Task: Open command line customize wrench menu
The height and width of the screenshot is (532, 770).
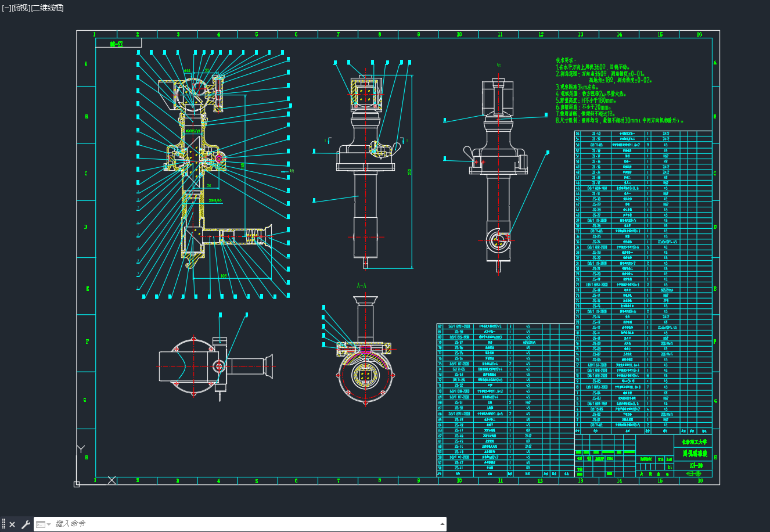Action: pos(26,524)
